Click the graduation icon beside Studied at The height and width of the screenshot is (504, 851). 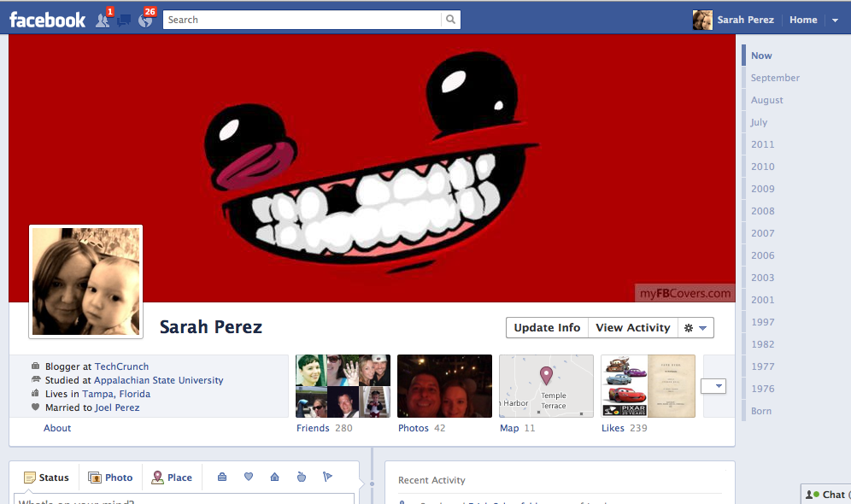coord(36,380)
